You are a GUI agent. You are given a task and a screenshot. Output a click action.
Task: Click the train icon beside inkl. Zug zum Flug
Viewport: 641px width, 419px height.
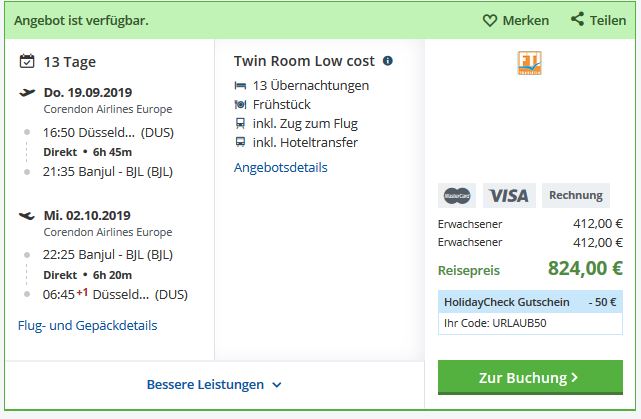pos(240,123)
